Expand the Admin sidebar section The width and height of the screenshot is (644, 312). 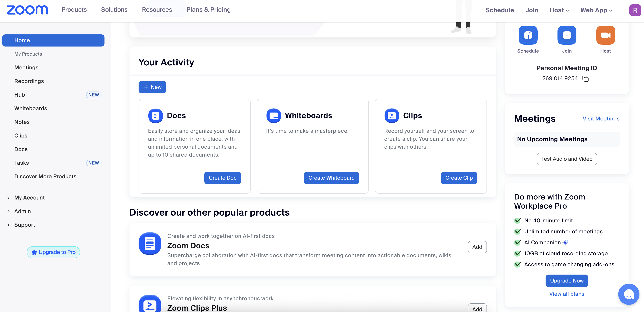tap(23, 211)
